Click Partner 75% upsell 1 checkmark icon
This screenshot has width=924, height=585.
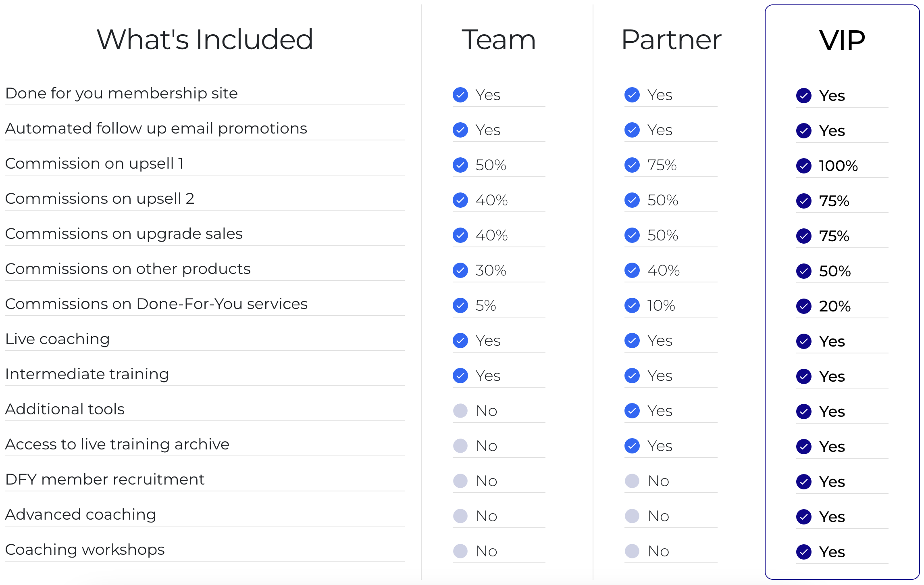[632, 165]
